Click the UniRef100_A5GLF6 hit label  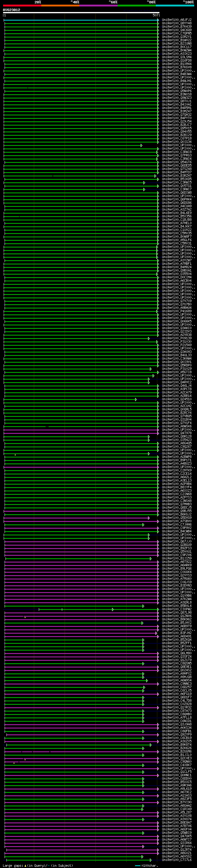[177, 240]
